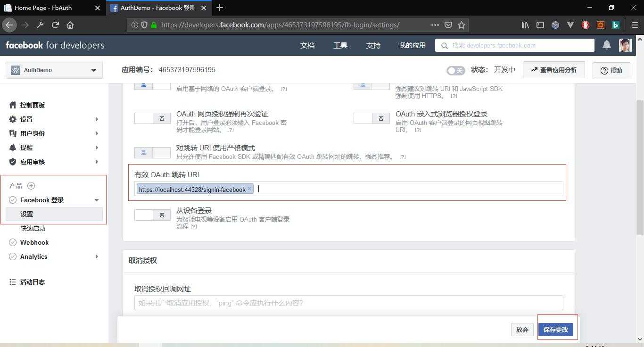Click the browser address bar URL

280,25
